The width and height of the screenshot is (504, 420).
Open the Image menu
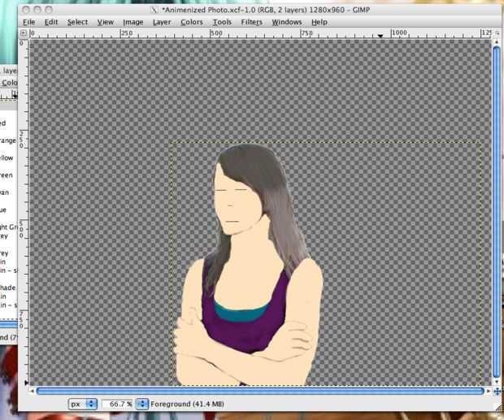coord(133,22)
